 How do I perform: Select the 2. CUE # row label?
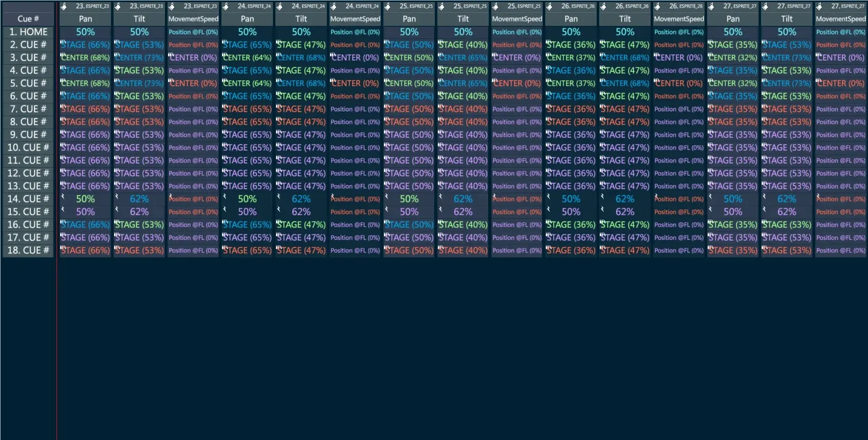click(28, 45)
